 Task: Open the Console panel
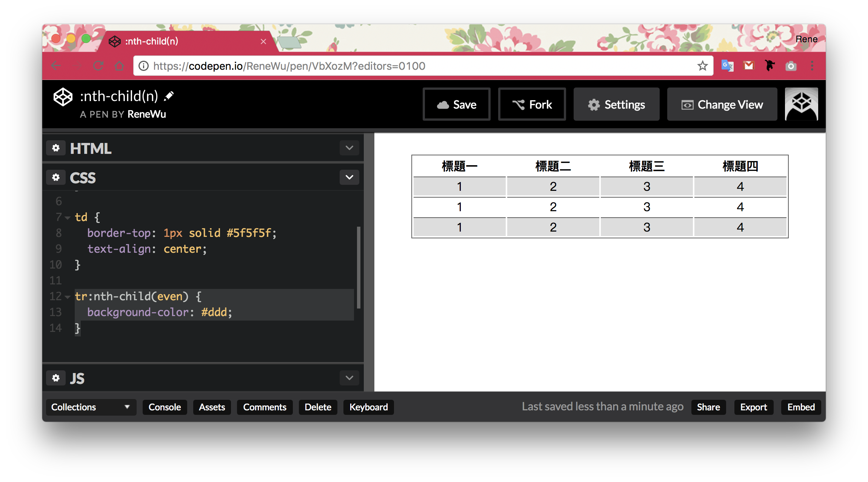(x=165, y=407)
